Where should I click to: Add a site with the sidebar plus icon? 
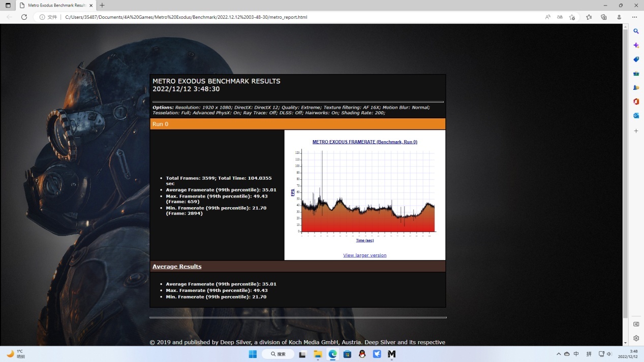636,131
